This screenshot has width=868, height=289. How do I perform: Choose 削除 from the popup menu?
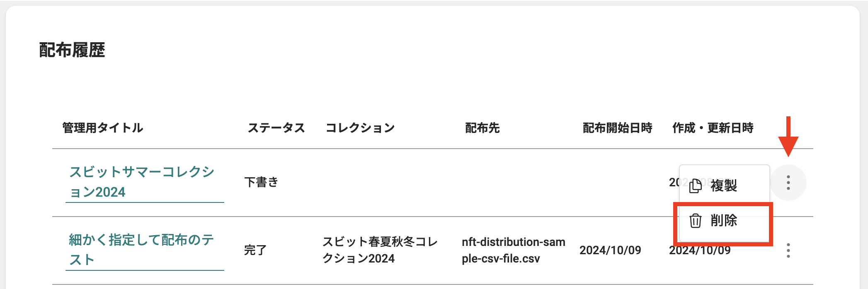point(724,220)
